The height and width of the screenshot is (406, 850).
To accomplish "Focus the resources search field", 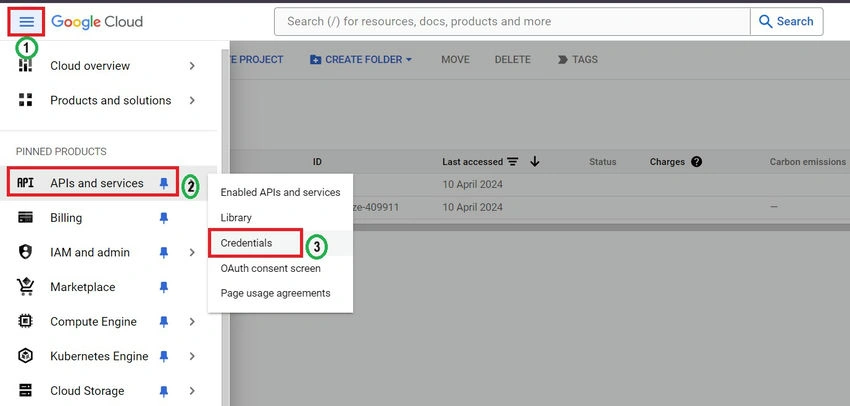I will pos(512,22).
